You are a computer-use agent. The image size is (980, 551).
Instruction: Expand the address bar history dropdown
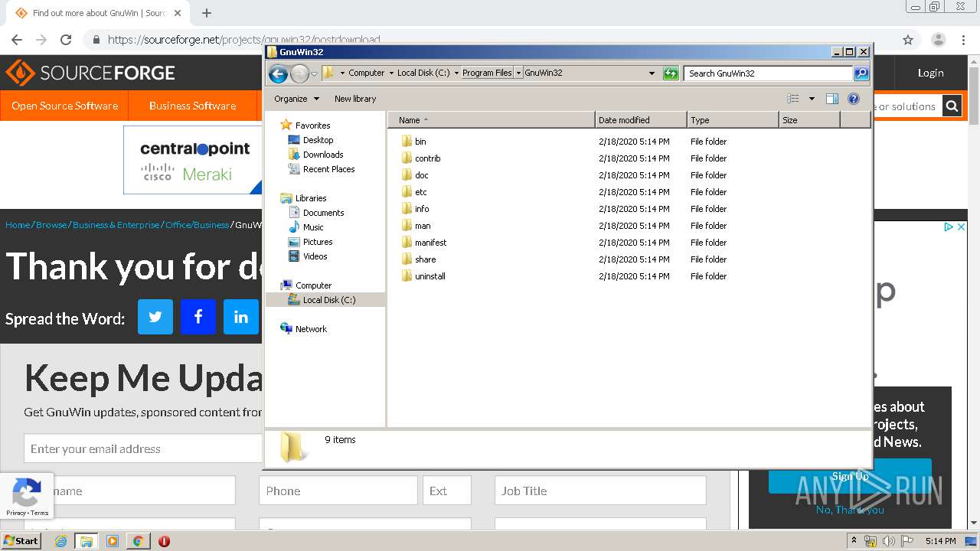[x=652, y=73]
